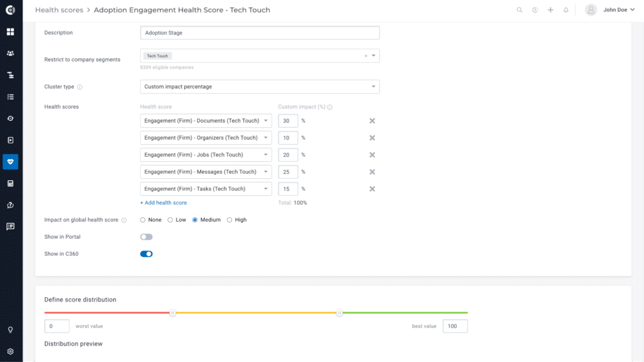Click info icon beside Custom impact (%)
The image size is (644, 362).
point(330,107)
